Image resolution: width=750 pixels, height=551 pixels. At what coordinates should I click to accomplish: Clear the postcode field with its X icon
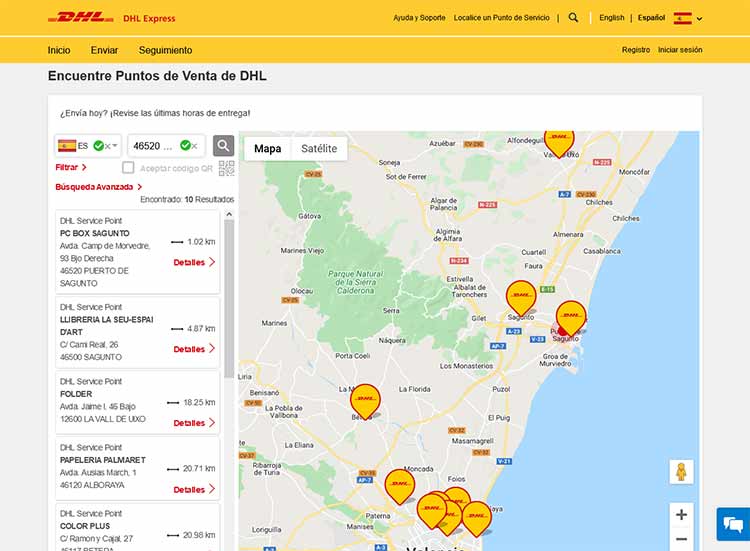[194, 146]
